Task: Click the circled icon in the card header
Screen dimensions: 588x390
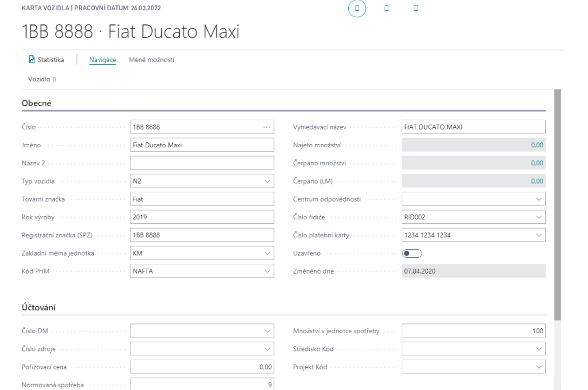Action: 357,9
